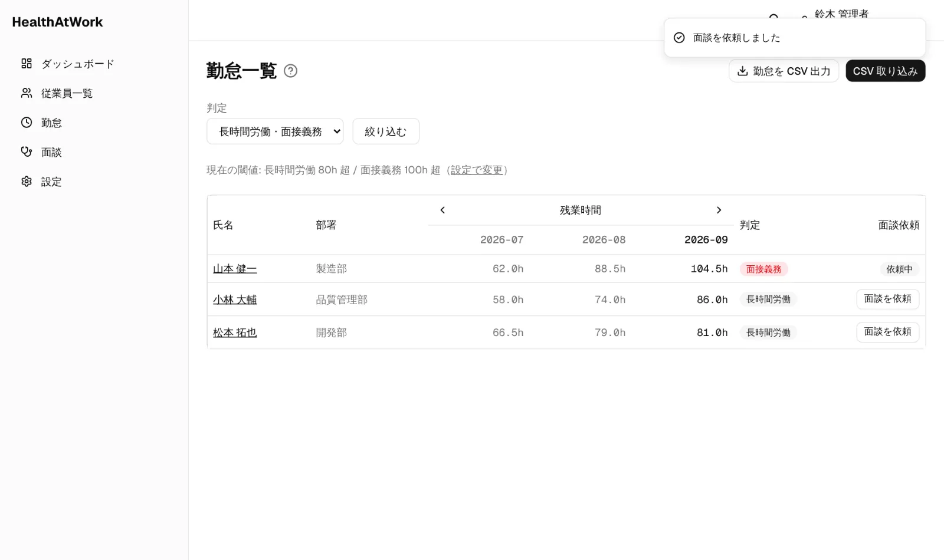Screen dimensions: 944x560
Task: Click 勤怠を CSV 出力 button
Action: (x=784, y=71)
